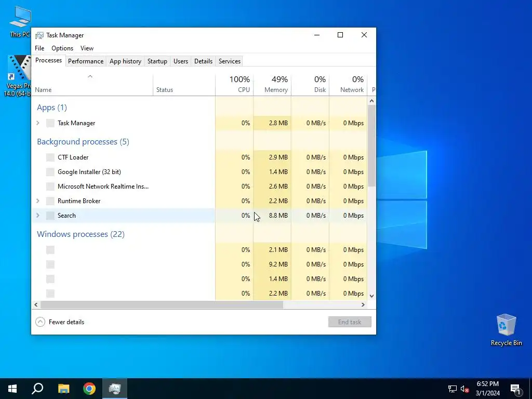532x399 pixels.
Task: Click the Google Installer process icon
Action: point(50,172)
